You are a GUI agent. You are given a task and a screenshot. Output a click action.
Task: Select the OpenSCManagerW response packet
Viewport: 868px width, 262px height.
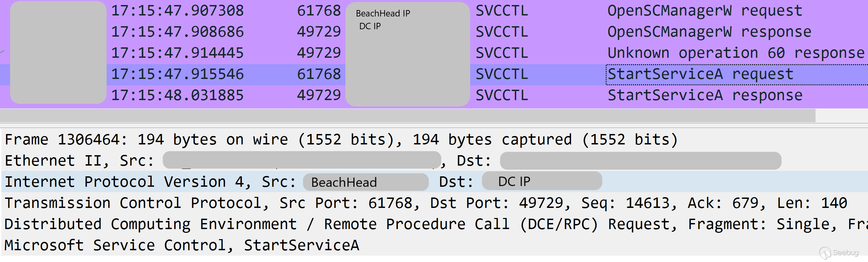click(x=709, y=32)
